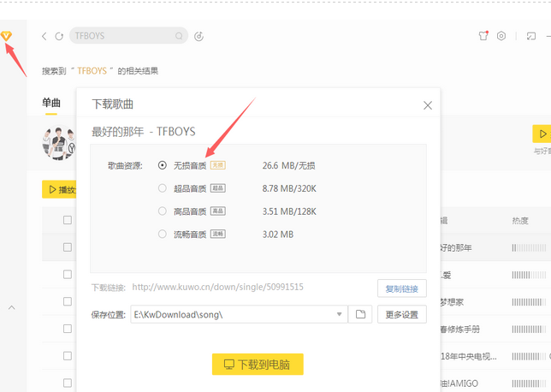Select 流畅音质 radio option
Image resolution: width=551 pixels, height=392 pixels.
(x=162, y=234)
